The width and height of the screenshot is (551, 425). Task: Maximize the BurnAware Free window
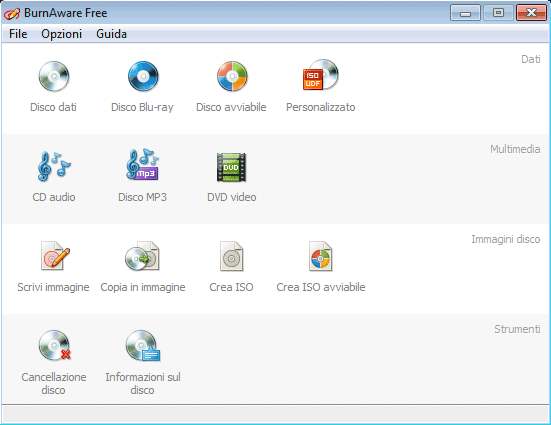(498, 13)
